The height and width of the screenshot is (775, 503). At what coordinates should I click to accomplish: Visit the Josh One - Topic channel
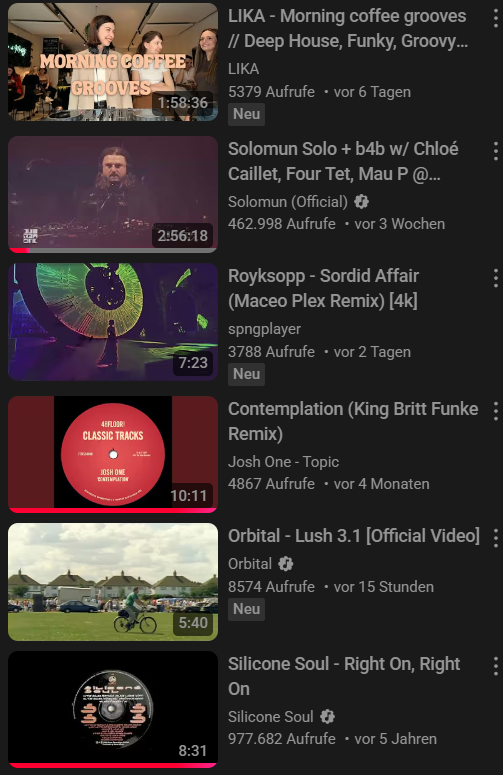(284, 462)
